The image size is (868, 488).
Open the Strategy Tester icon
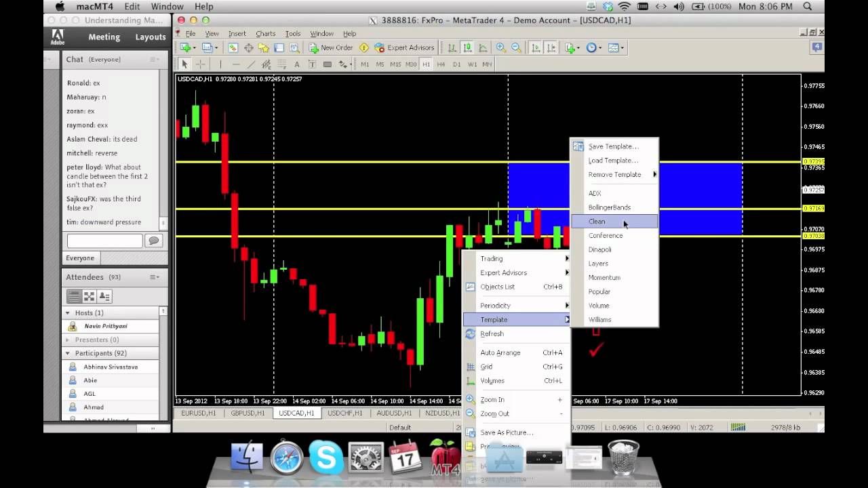pos(294,47)
